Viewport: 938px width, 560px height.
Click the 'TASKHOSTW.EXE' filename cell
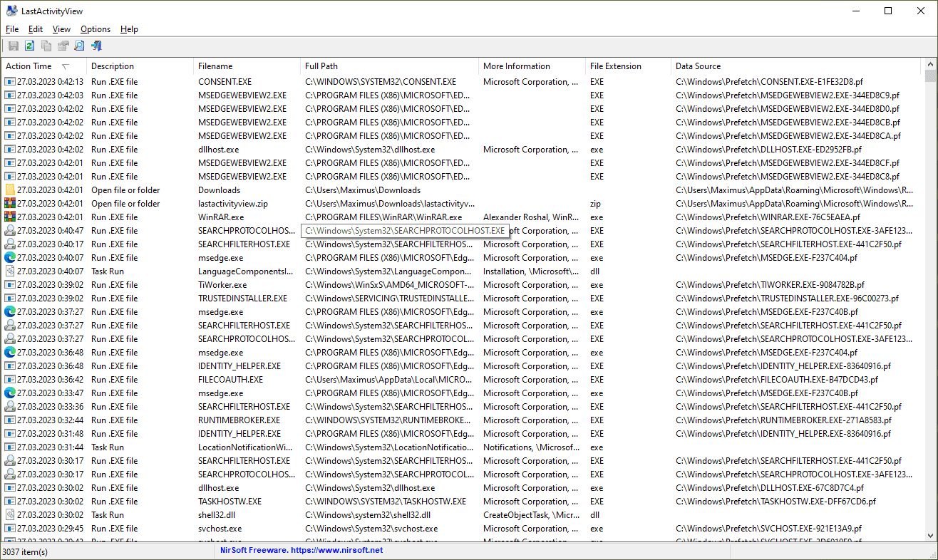[230, 502]
